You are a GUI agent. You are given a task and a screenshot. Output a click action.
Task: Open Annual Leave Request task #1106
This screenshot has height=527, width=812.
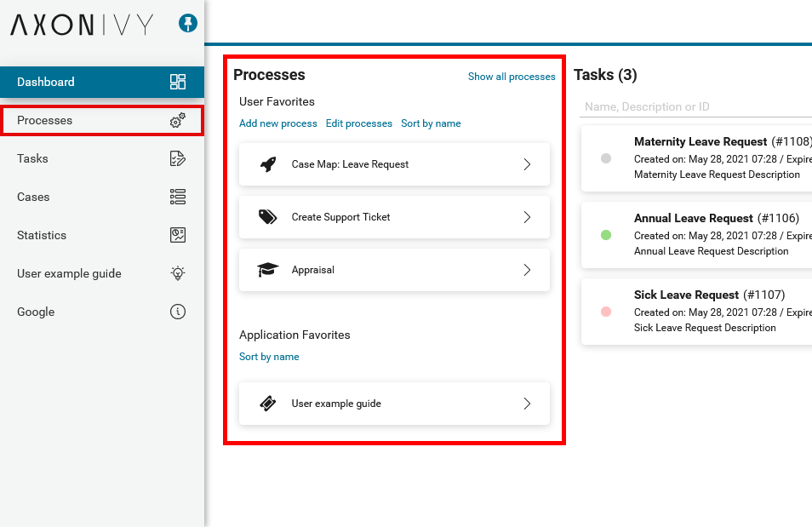696,235
